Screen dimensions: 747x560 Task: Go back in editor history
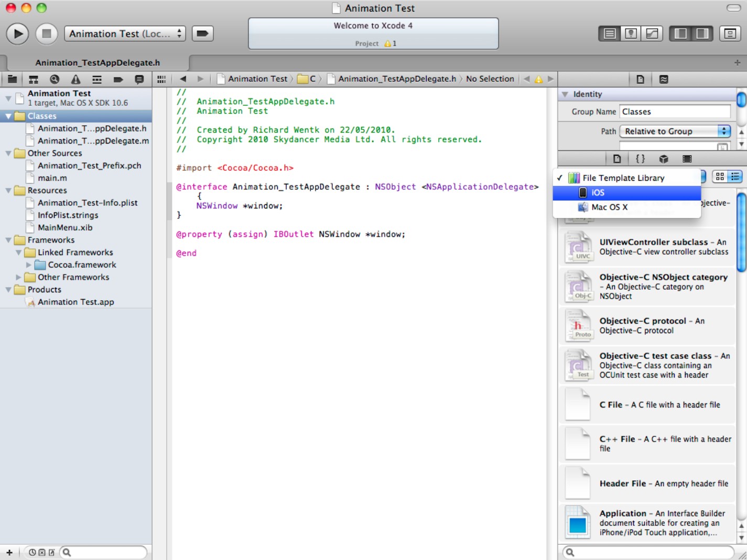(x=183, y=79)
